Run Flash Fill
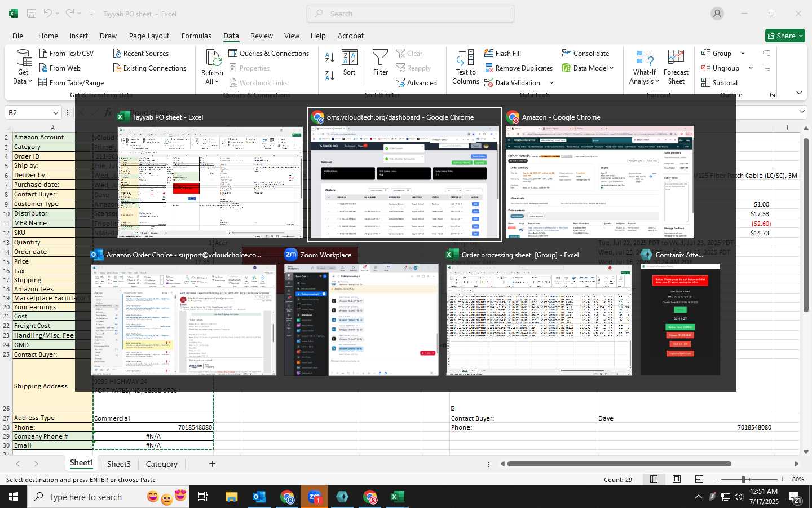The image size is (812, 508). 503,54
